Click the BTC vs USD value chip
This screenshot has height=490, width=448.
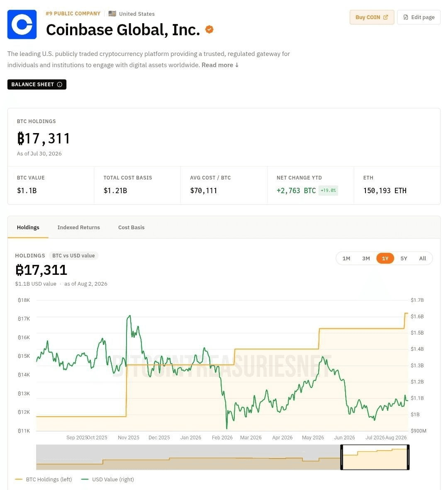pyautogui.click(x=73, y=256)
